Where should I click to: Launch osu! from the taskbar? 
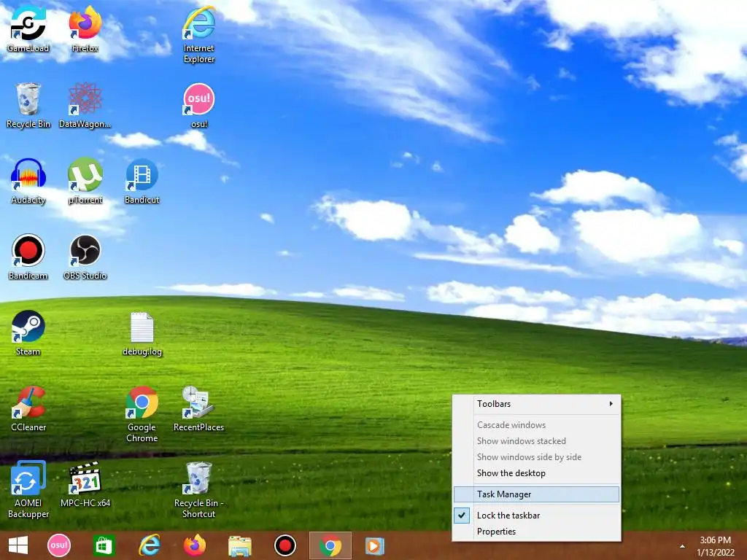tap(59, 545)
